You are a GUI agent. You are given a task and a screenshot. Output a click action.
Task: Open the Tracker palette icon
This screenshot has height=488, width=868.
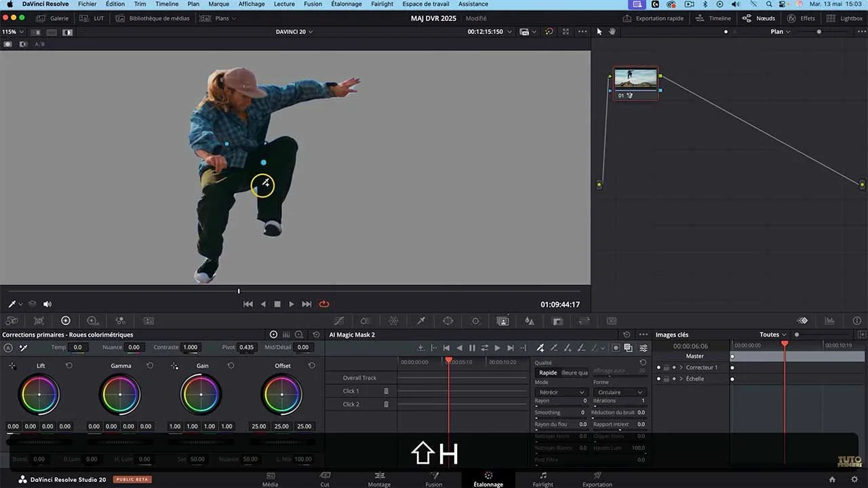coord(475,320)
